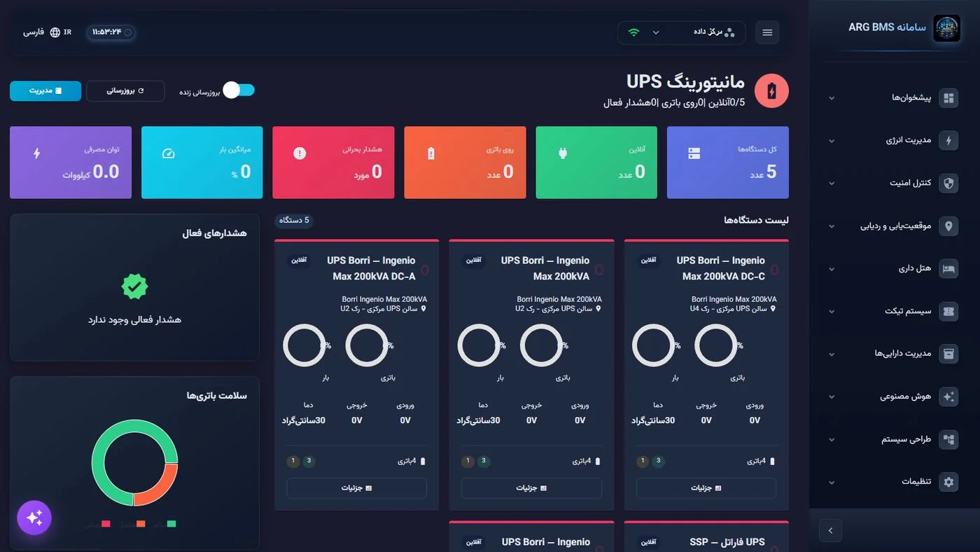Open the purple AI sparkle floating button
The width and height of the screenshot is (980, 552).
(x=34, y=518)
